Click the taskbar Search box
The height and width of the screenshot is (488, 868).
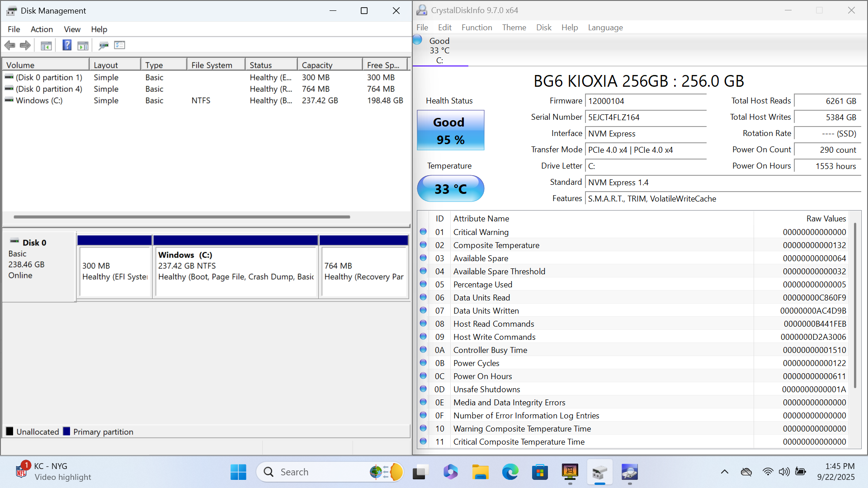330,472
